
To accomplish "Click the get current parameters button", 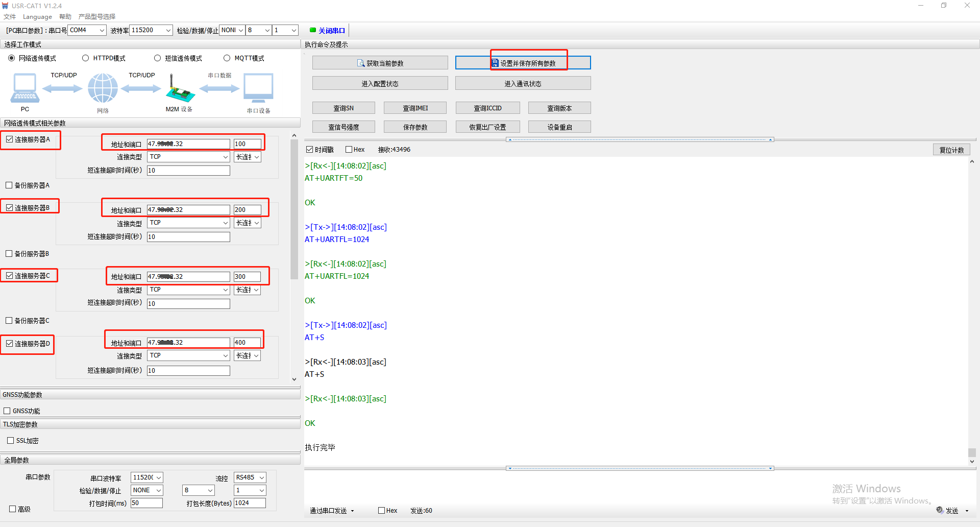I will click(380, 63).
